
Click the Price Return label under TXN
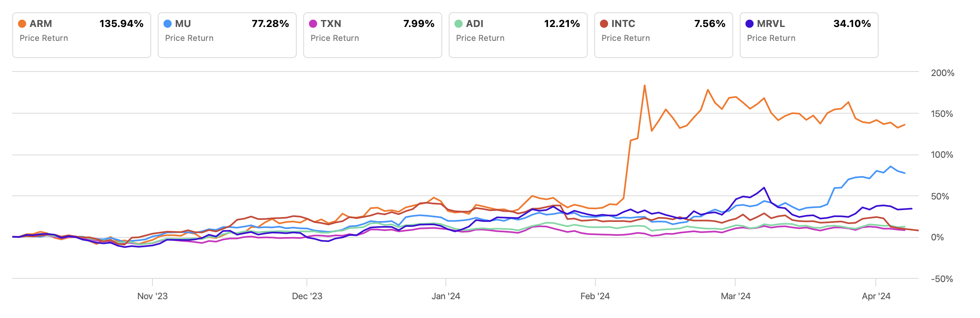tap(335, 38)
